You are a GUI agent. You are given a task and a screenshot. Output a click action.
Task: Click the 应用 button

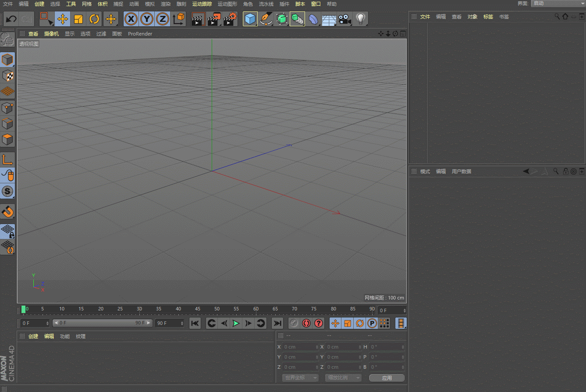click(x=387, y=378)
